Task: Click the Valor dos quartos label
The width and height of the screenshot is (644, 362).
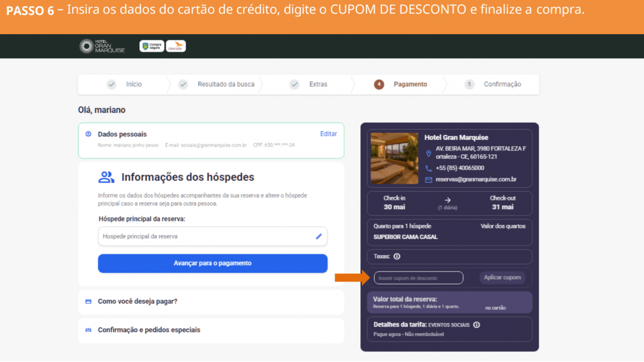Action: coord(503,226)
